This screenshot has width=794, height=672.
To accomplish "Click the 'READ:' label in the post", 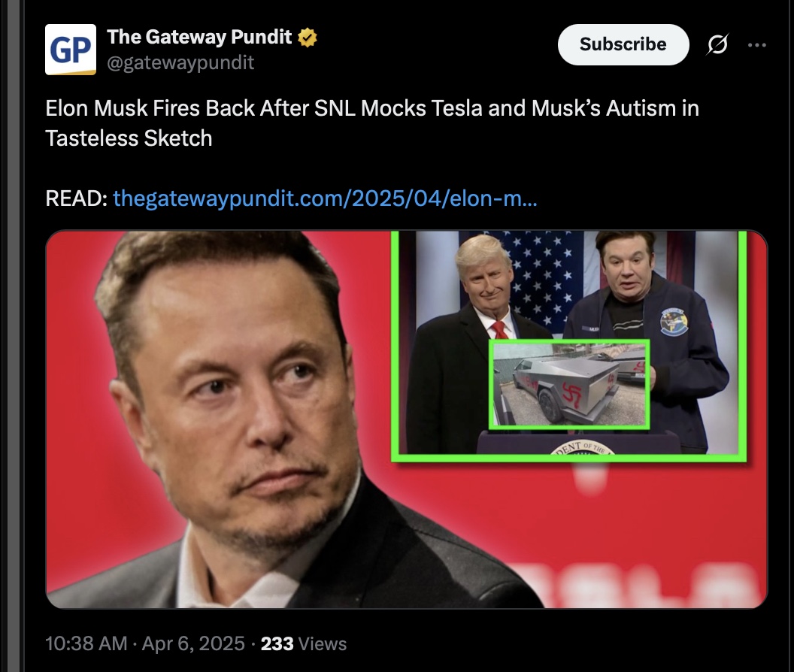I will click(76, 198).
